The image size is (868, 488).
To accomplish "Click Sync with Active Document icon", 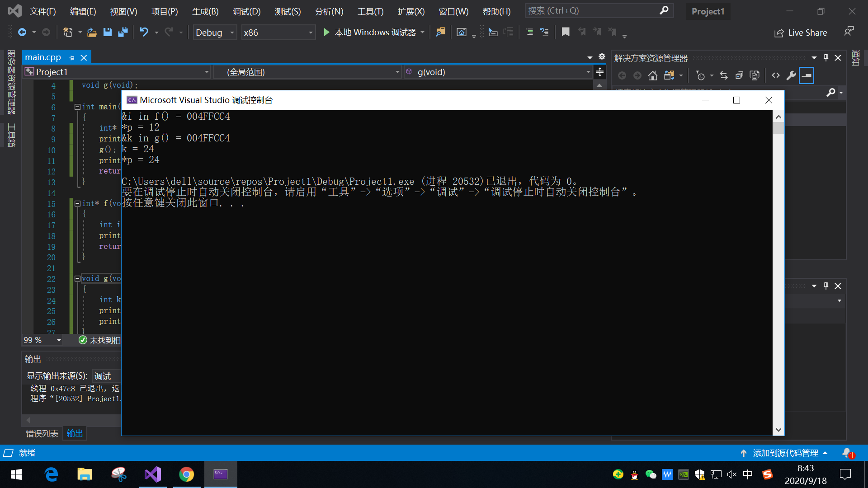I will point(724,75).
